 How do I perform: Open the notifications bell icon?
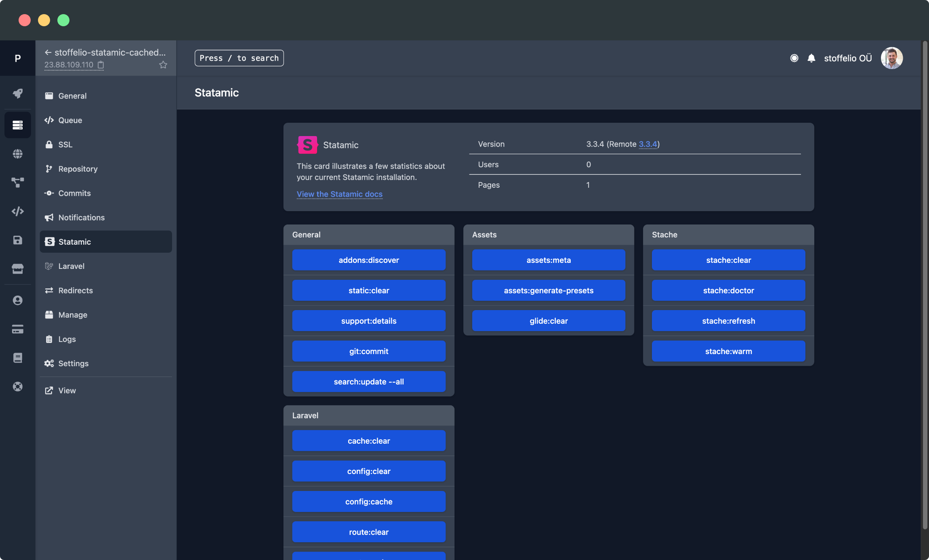811,58
